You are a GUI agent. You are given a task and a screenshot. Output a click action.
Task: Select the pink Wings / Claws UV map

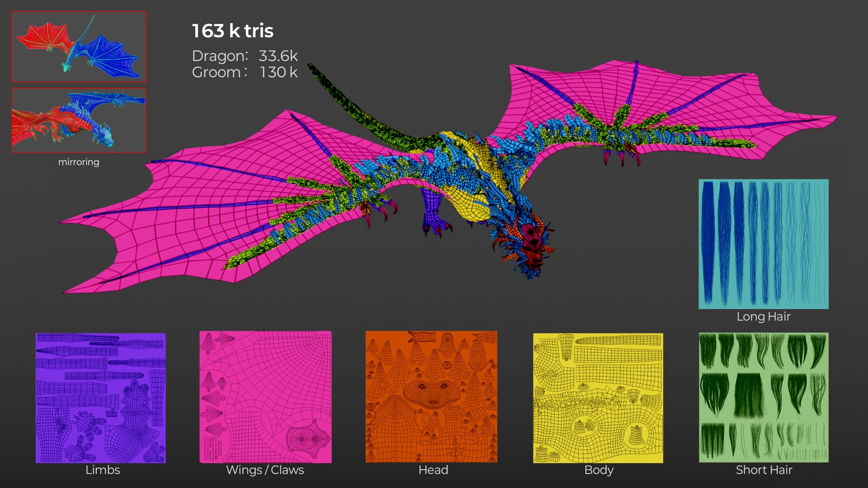click(265, 397)
